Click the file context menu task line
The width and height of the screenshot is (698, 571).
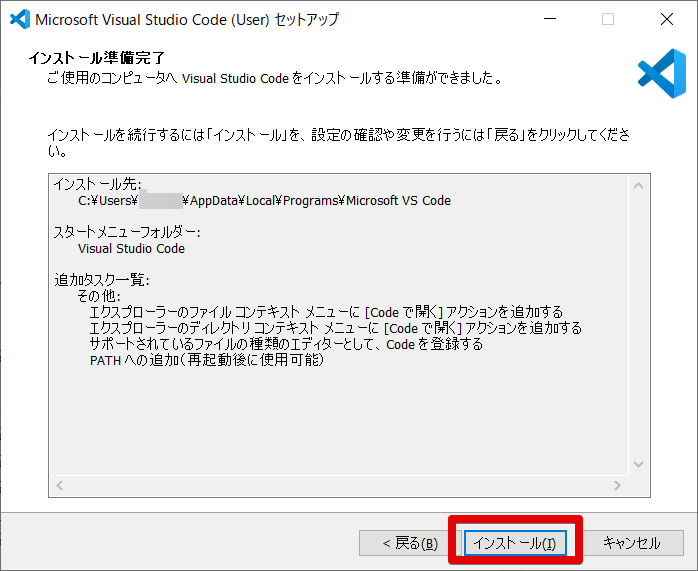point(325,312)
